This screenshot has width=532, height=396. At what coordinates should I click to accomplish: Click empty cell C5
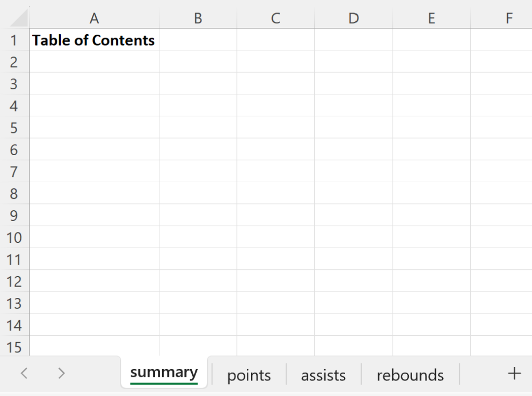[x=275, y=128]
